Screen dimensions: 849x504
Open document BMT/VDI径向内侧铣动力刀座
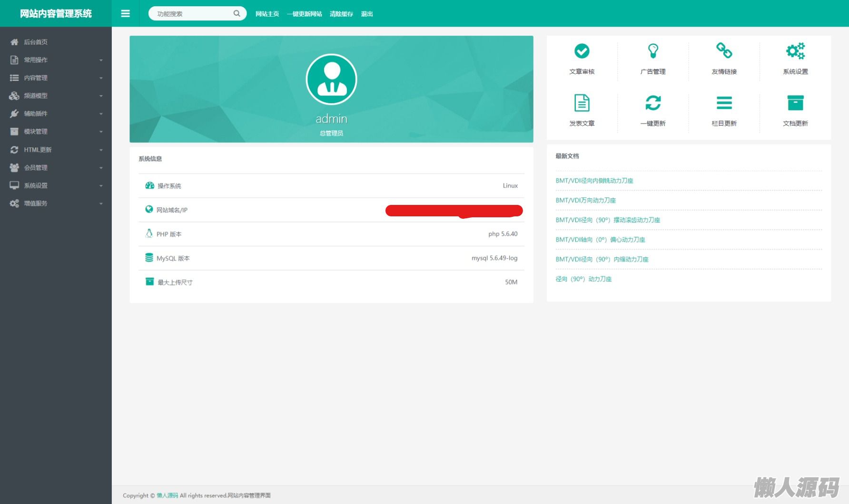tap(594, 181)
